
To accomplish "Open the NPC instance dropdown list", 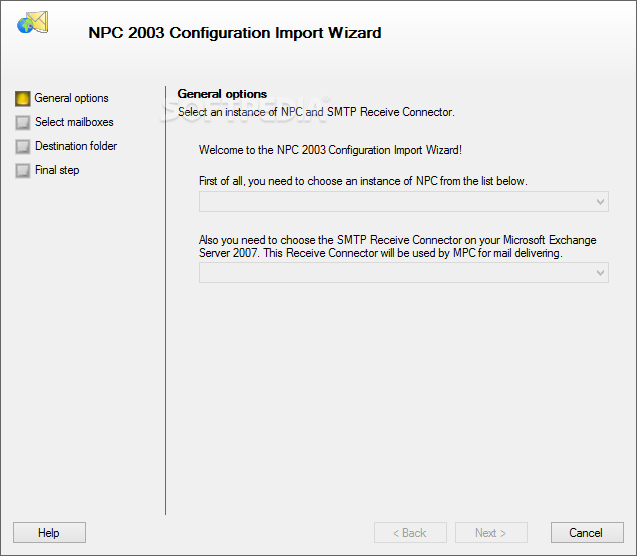I will 403,202.
